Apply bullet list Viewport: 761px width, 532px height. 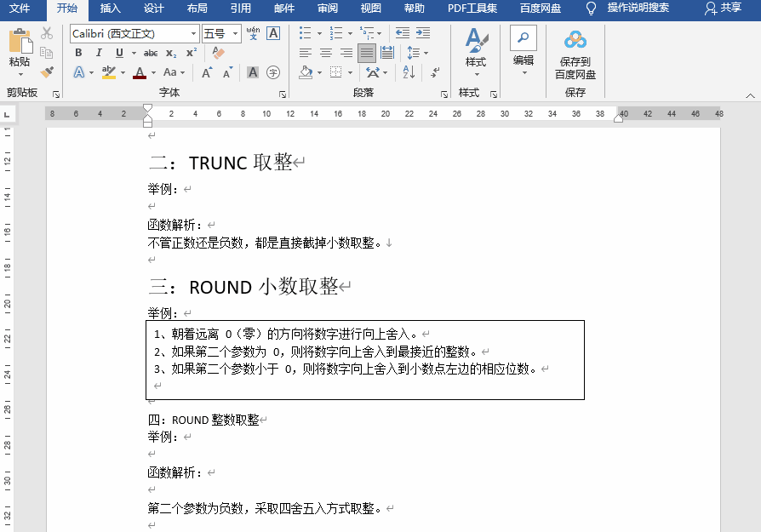point(306,33)
